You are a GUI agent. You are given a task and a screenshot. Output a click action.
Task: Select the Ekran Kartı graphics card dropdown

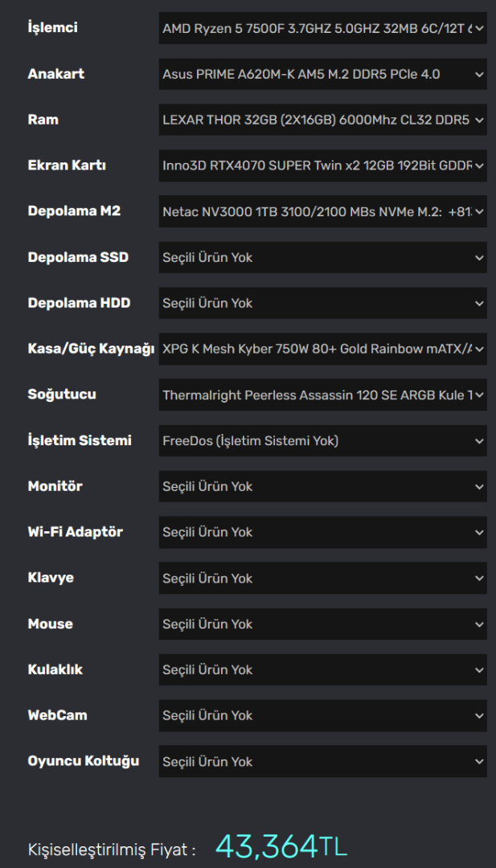click(322, 166)
